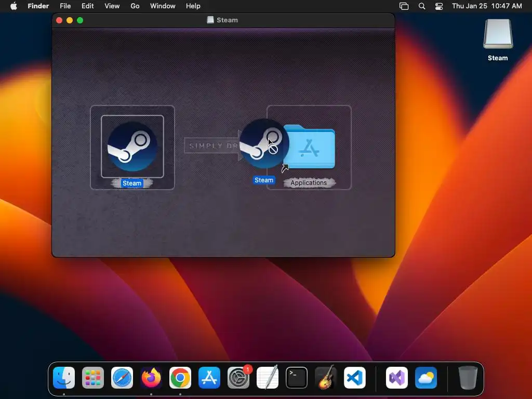Click the date and time in the menu bar
This screenshot has width=532, height=399.
click(x=487, y=6)
